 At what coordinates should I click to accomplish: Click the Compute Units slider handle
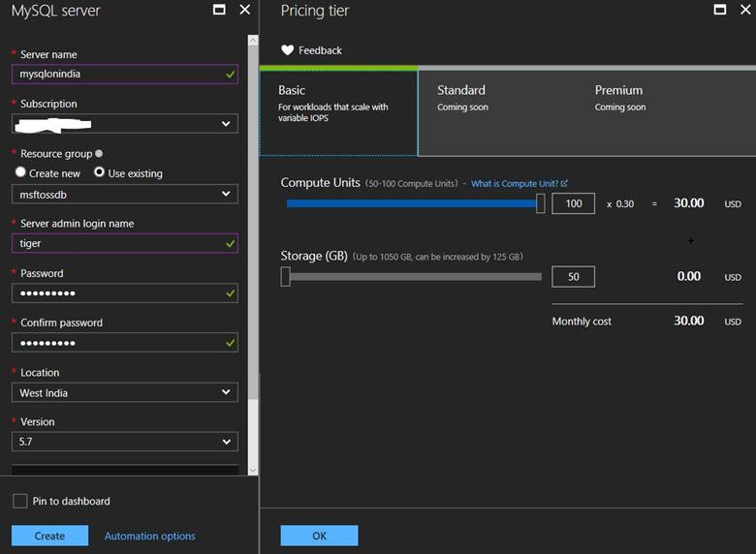coord(540,203)
